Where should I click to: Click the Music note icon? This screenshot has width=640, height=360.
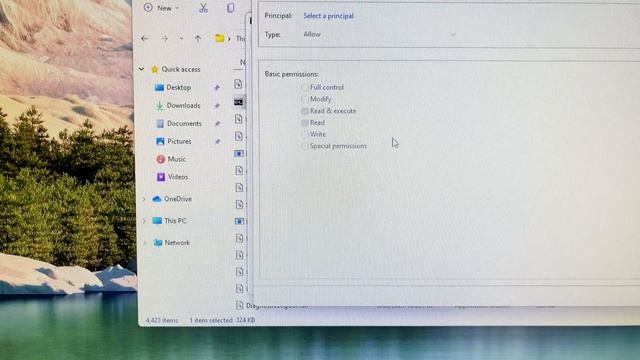click(x=161, y=159)
